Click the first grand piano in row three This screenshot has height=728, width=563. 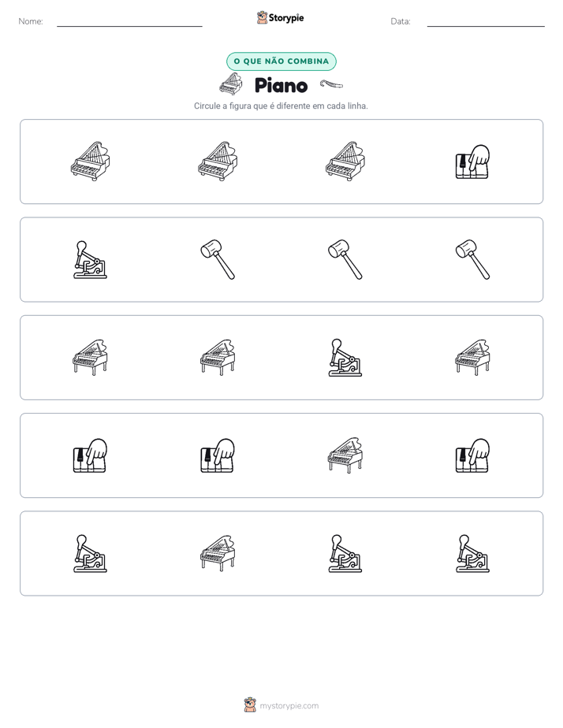[90, 358]
